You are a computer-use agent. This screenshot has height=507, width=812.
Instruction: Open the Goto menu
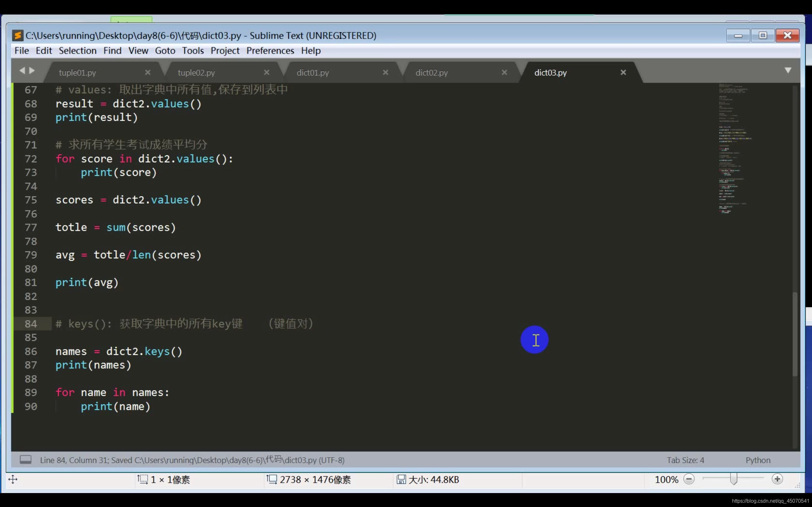165,51
